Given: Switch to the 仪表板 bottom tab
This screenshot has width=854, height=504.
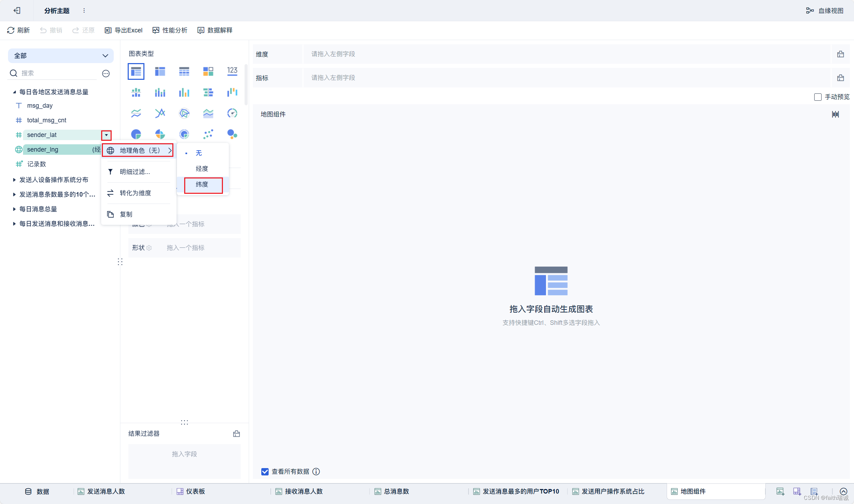Looking at the screenshot, I should coord(191,491).
